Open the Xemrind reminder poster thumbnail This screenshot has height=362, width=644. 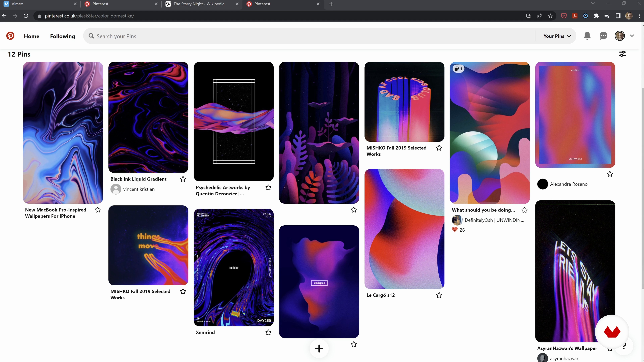233,267
